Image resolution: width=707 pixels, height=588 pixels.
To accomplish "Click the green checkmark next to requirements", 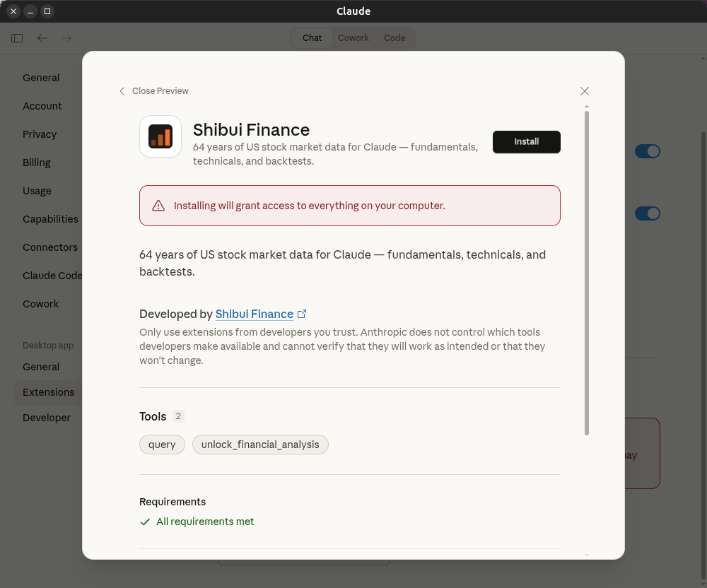I will (x=145, y=522).
